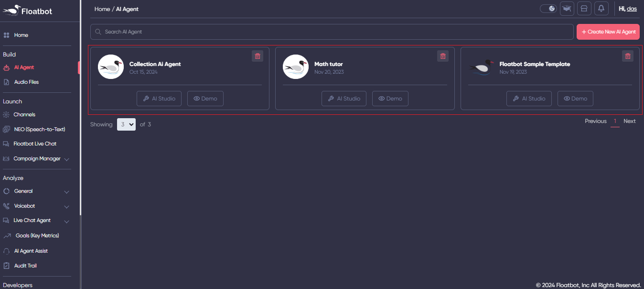Screen dimensions: 644x289
Task: Change the Showing page size dropdown
Action: [126, 124]
